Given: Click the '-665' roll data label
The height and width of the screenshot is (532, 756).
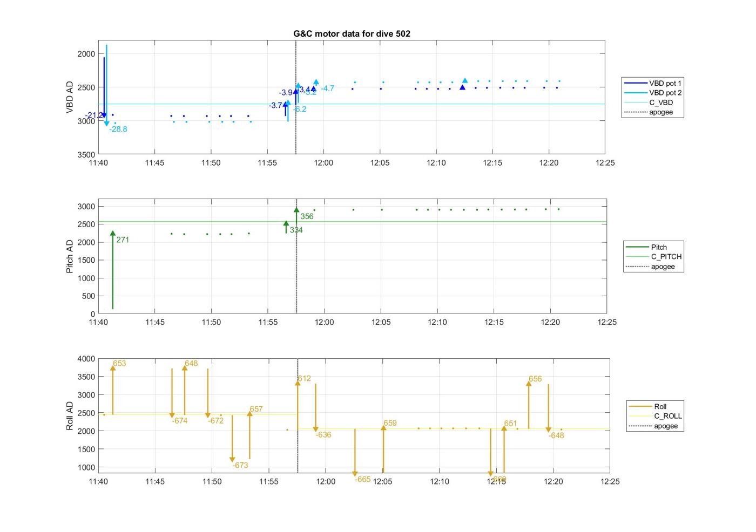Looking at the screenshot, I should pyautogui.click(x=363, y=480).
